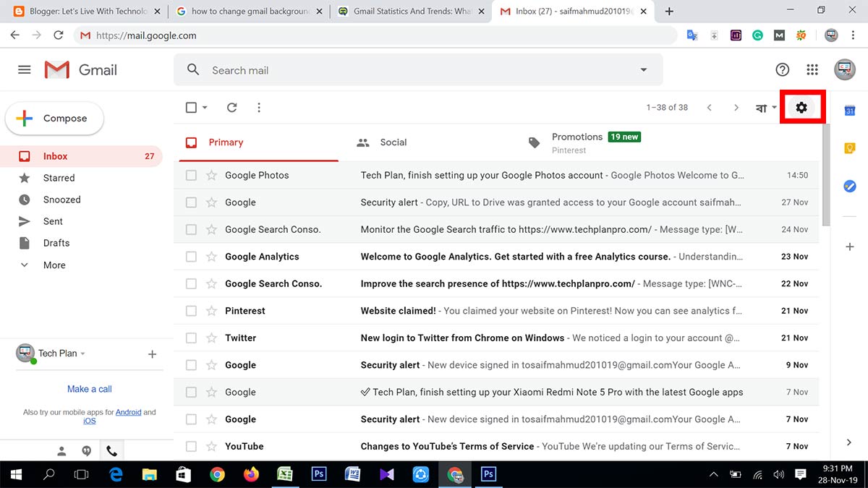Open search options dropdown in search bar

click(x=643, y=69)
